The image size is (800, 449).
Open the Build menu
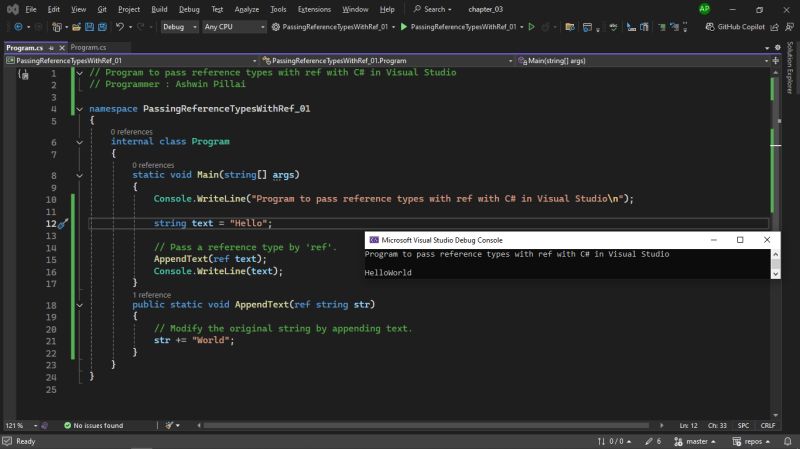[159, 9]
